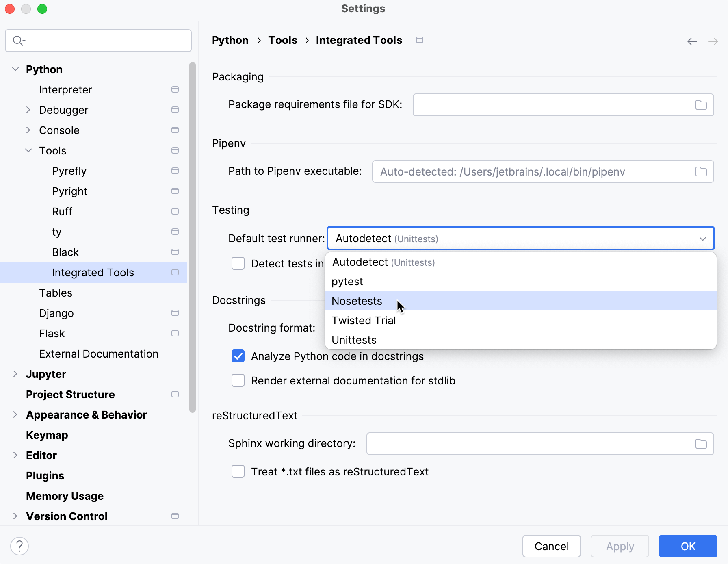Expand the Debugger tree node
This screenshot has height=564, width=728.
click(28, 110)
